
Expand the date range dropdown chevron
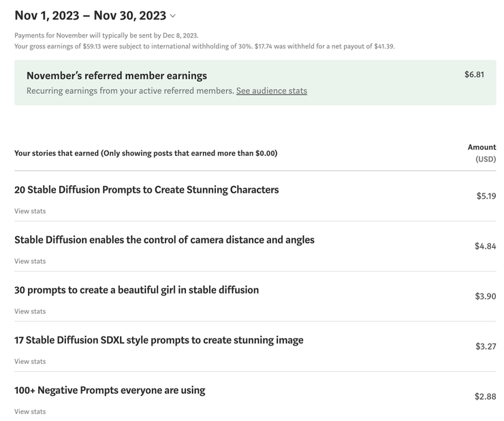(172, 16)
